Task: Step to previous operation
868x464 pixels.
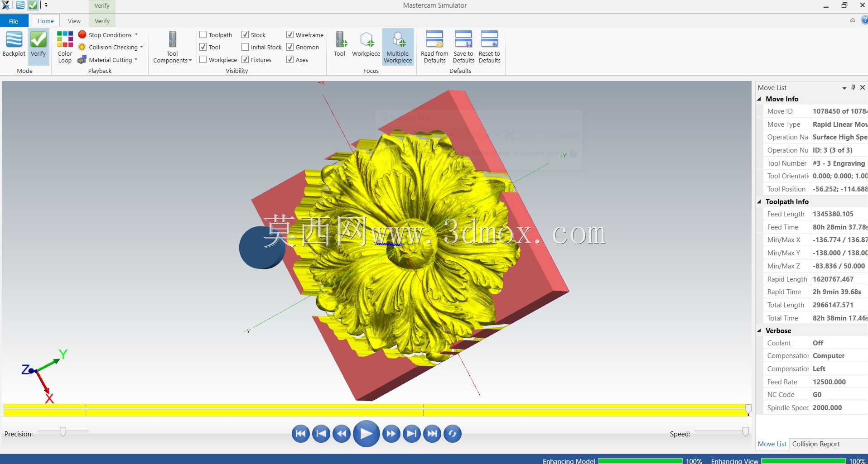Action: pyautogui.click(x=321, y=434)
